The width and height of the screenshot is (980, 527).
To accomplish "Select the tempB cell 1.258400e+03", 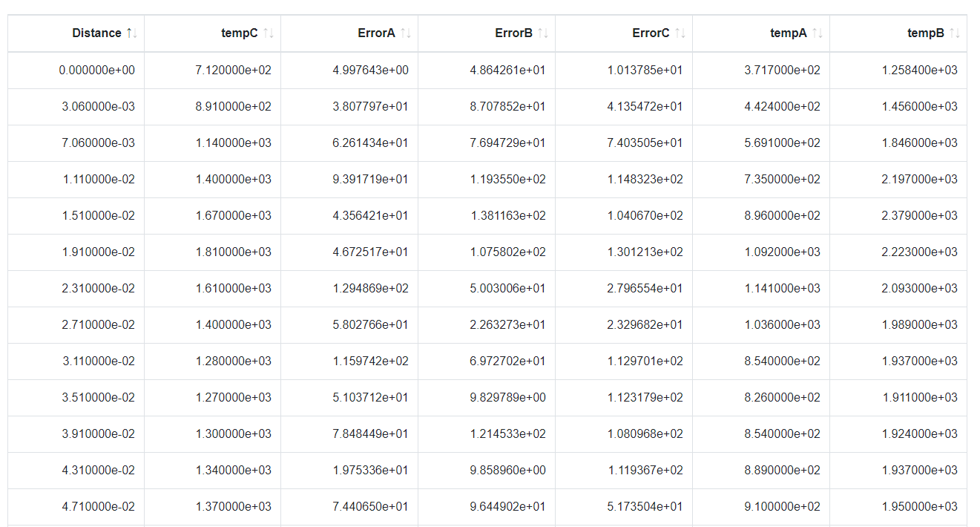I will [x=898, y=71].
